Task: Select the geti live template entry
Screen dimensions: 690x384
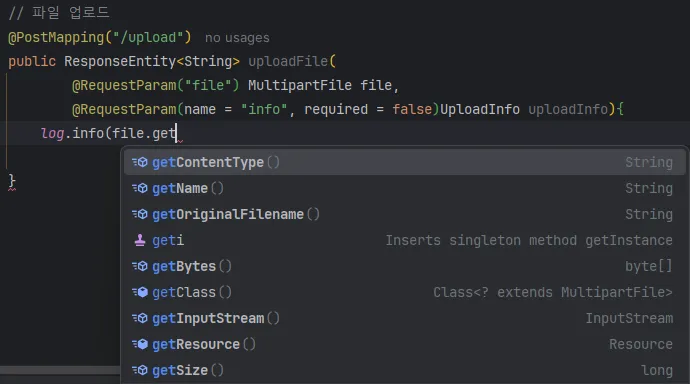Action: coord(404,240)
